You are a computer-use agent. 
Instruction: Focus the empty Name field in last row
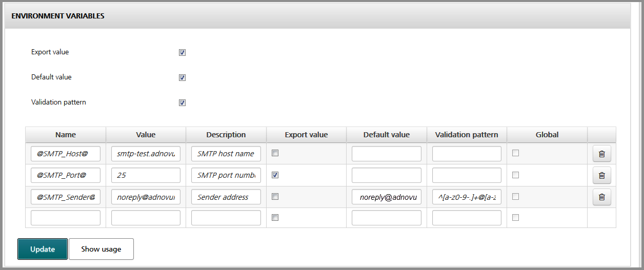click(66, 218)
